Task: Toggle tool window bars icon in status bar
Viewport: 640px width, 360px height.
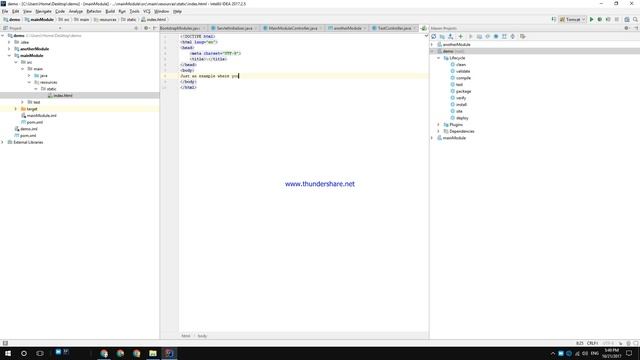Action: coord(5,343)
